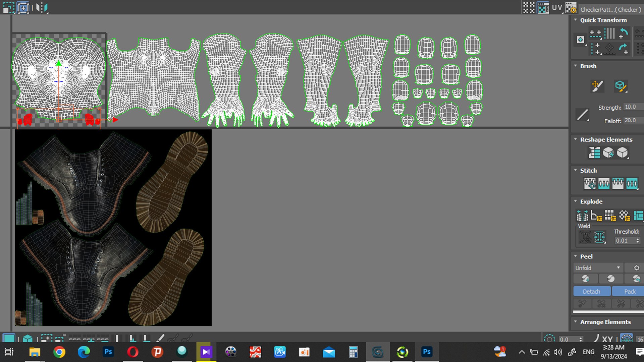This screenshot has height=362, width=644.
Task: Click Flatten by Smoothing Group icon
Action: tap(610, 216)
